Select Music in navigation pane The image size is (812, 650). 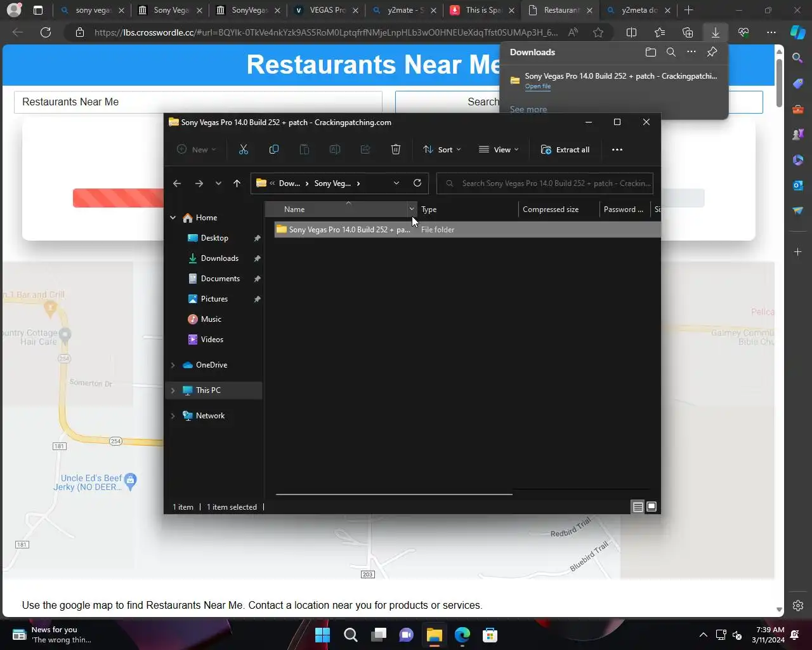pos(211,319)
